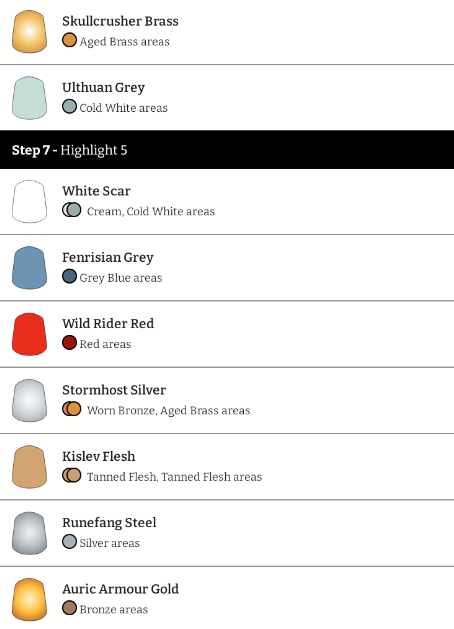Image resolution: width=454 pixels, height=629 pixels.
Task: Click the Worn Bronze, Aged Brass double swatch
Action: pyautogui.click(x=72, y=409)
